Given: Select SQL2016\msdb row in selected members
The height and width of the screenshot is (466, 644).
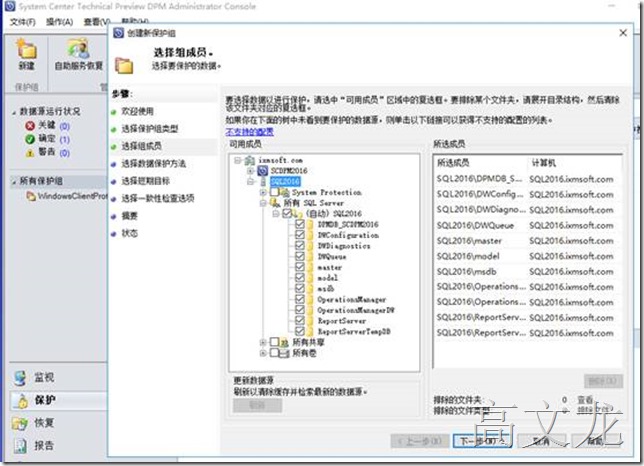Looking at the screenshot, I should pyautogui.click(x=527, y=271).
